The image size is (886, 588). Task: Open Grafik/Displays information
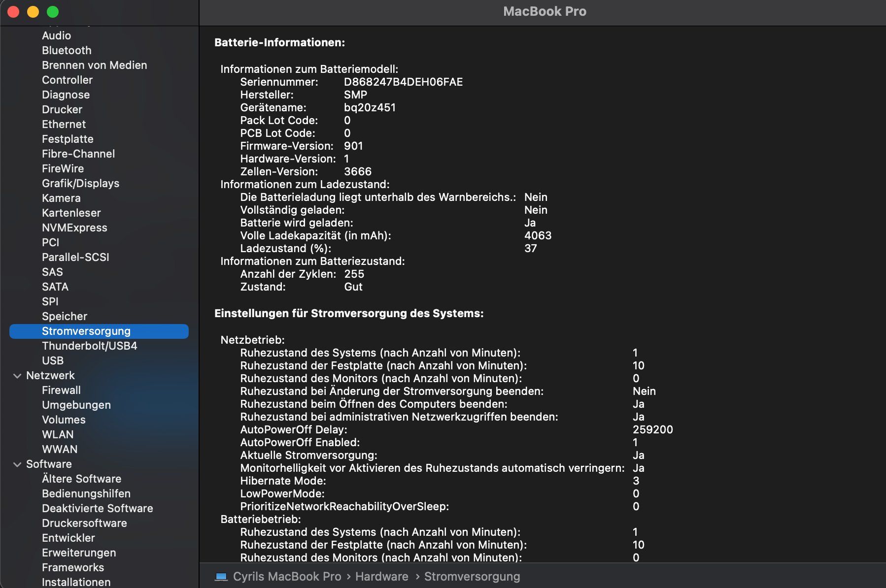(80, 183)
